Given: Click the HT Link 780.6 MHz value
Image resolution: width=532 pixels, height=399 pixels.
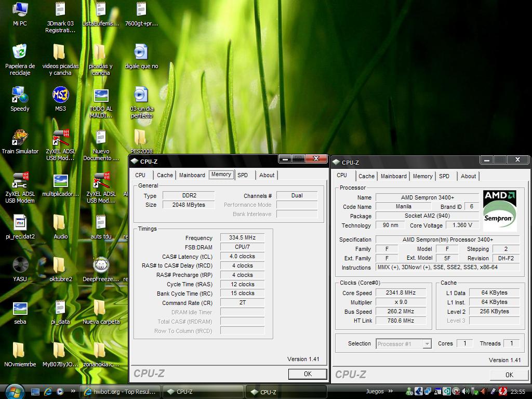Looking at the screenshot, I should coord(401,321).
